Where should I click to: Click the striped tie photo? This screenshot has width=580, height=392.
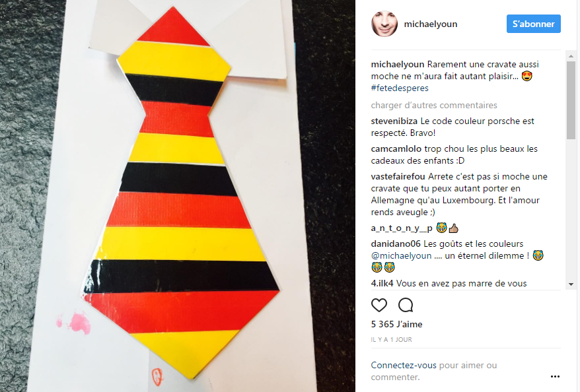pos(178,196)
